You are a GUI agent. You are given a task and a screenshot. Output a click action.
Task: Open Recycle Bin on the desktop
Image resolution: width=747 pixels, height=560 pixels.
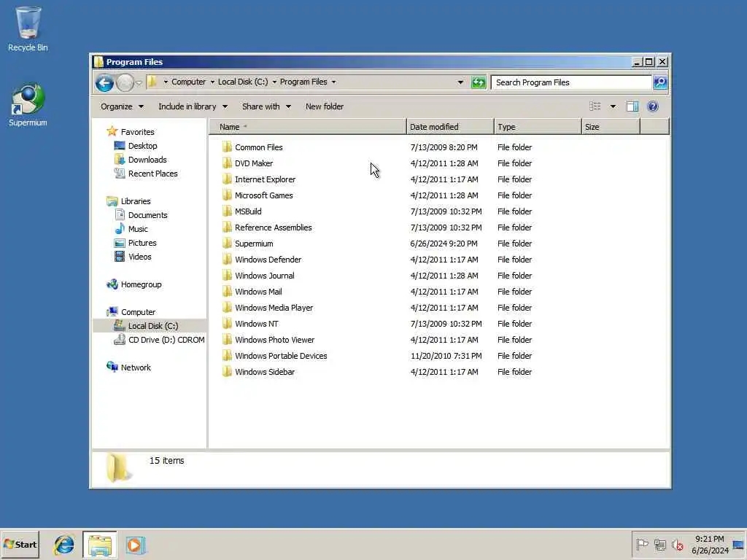pos(28,28)
